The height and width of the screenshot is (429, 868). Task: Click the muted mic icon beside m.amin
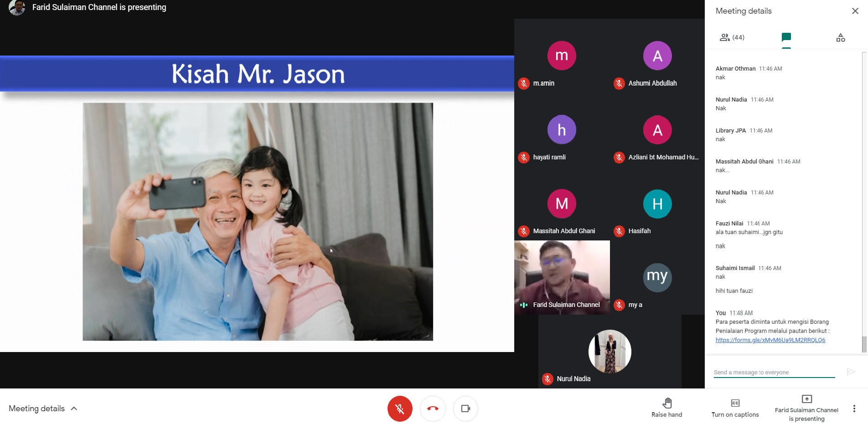[x=524, y=83]
